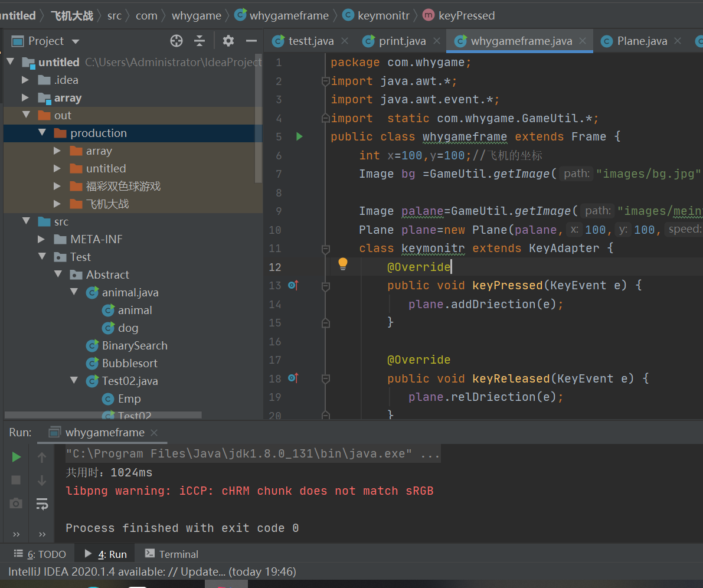Hide the Project tool window
The image size is (703, 588).
[x=251, y=41]
